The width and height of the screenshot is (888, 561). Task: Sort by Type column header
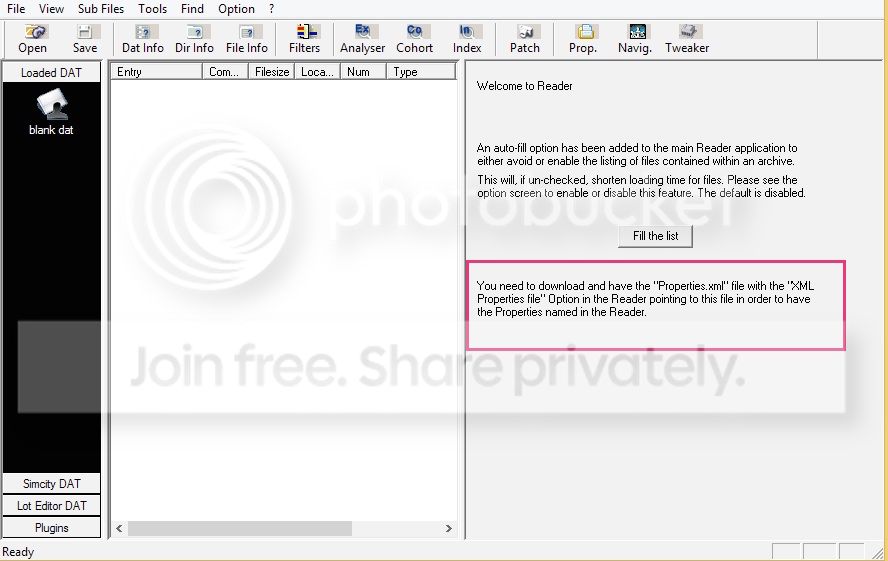[421, 72]
